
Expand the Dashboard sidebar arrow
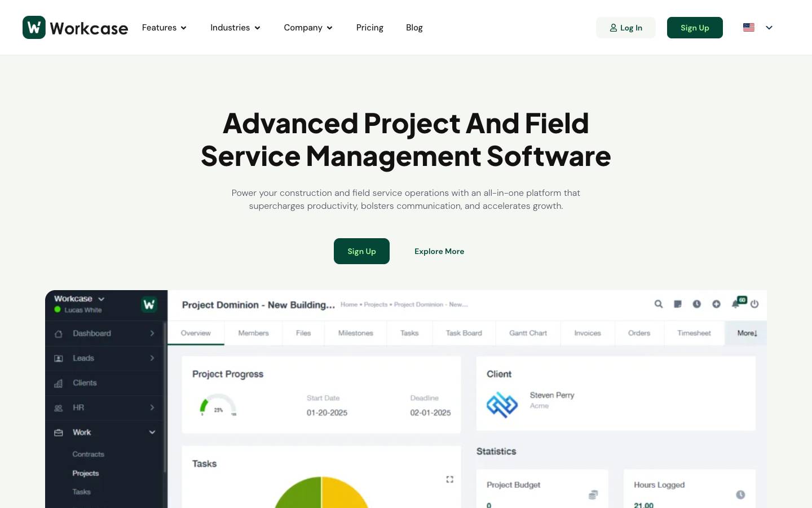click(x=152, y=334)
